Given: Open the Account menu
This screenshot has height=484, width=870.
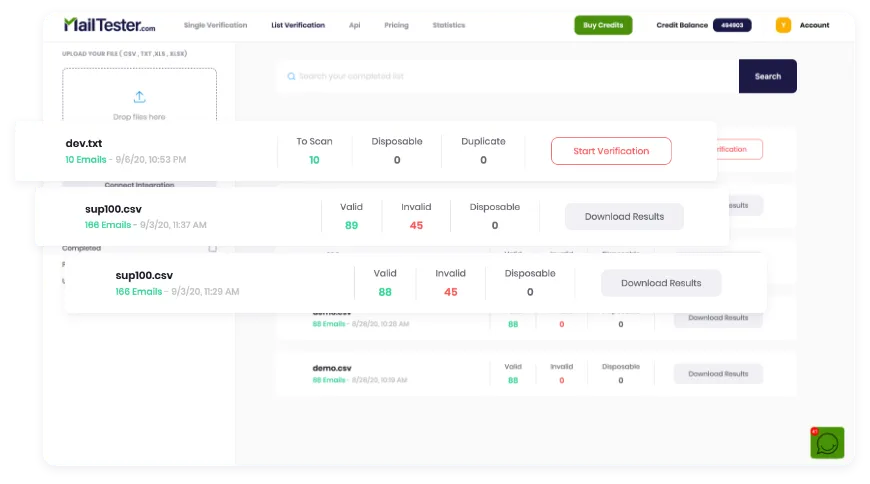Looking at the screenshot, I should [814, 25].
